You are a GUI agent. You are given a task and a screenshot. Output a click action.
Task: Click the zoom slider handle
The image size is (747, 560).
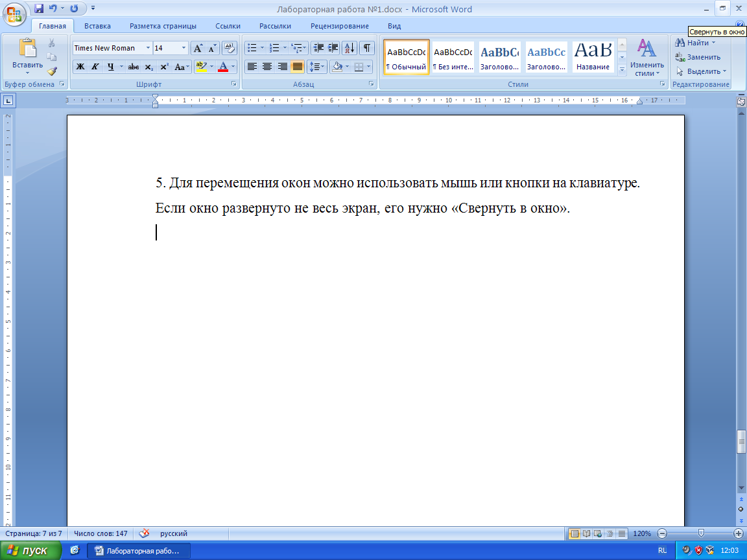pos(701,533)
